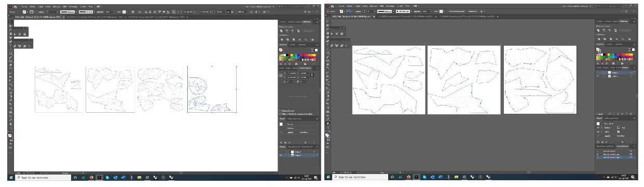Apply Pathfinder Intersect in left window
Screen dimensions: 644x187
click(293, 31)
